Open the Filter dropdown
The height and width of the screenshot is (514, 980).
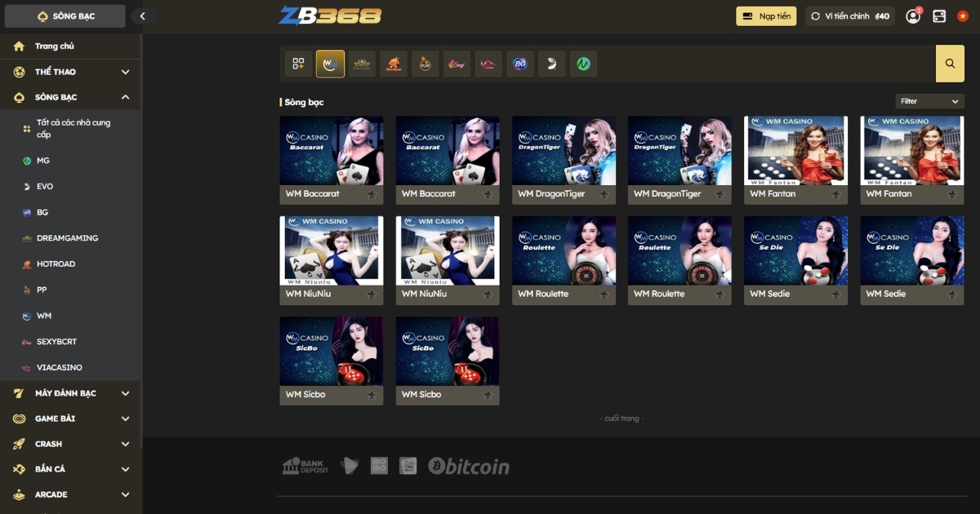tap(929, 101)
